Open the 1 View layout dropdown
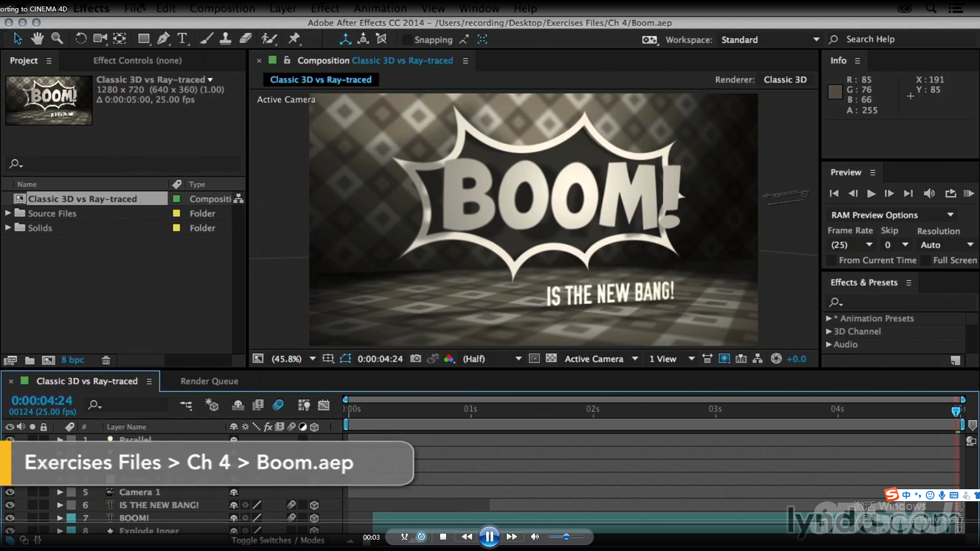Screen dimensions: 980x551 click(x=672, y=359)
